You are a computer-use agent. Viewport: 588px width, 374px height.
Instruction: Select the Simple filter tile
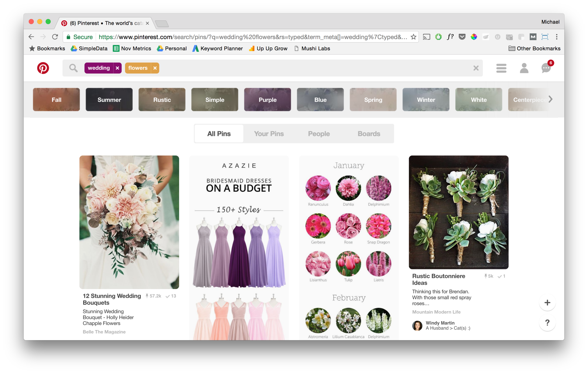pos(215,99)
